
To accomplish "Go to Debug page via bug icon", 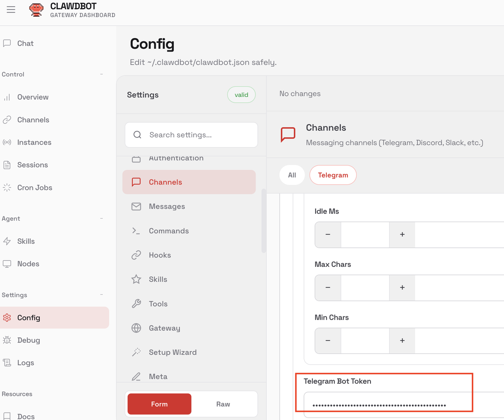I will coord(7,340).
